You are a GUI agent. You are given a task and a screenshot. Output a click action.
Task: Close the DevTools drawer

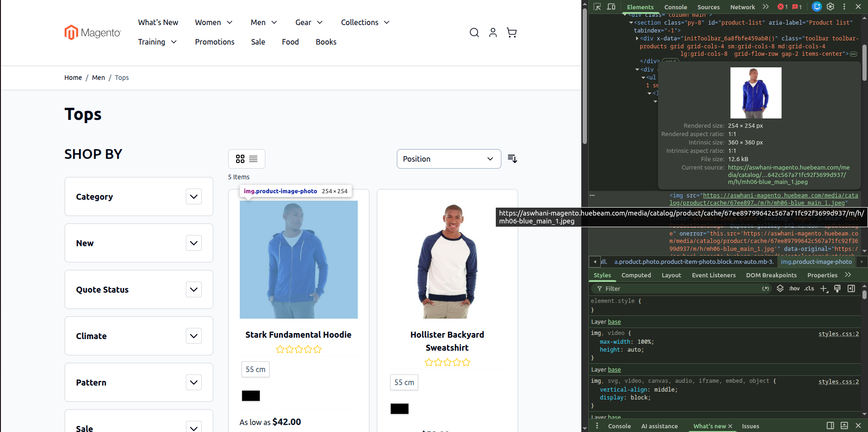click(x=858, y=425)
